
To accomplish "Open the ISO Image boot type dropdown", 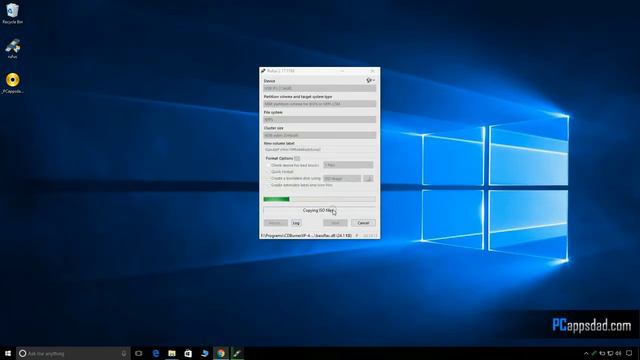I will click(342, 178).
